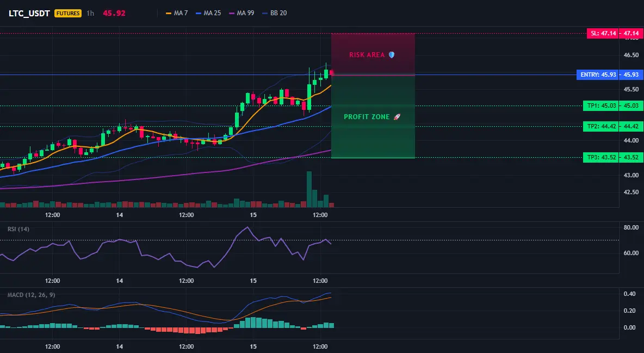This screenshot has height=353, width=644.
Task: Click the 15 date label under the volume bars
Action: (x=253, y=215)
